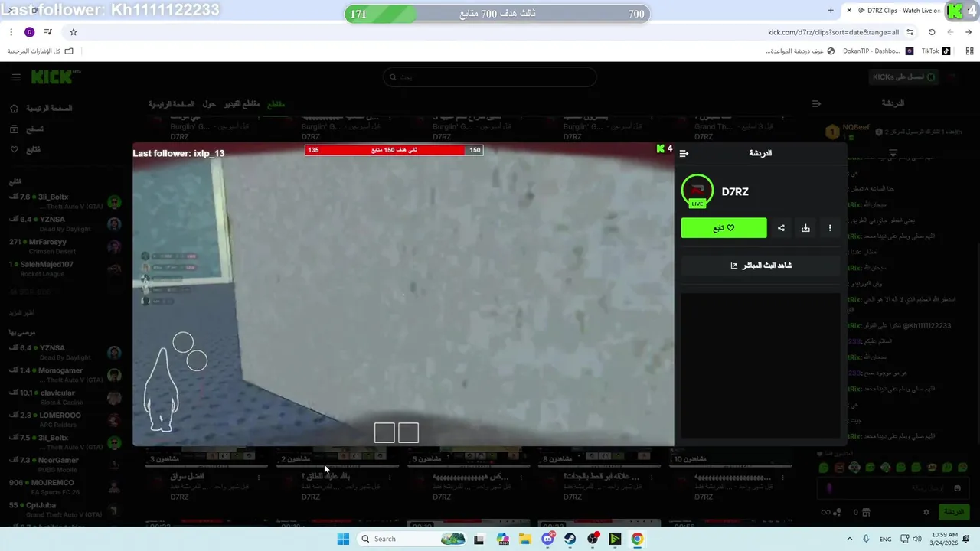Open 3li_Boltx with 7.6 viewers in sidebar

coord(65,202)
